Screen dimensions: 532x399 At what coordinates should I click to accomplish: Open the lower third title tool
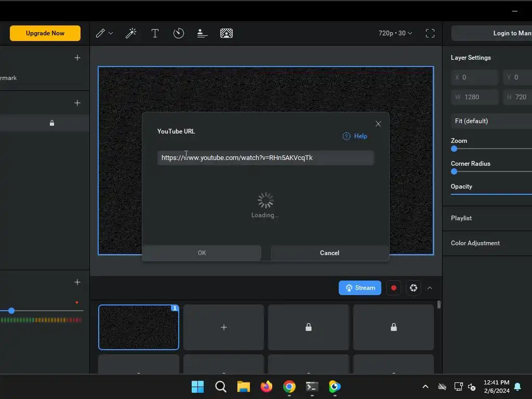[202, 33]
